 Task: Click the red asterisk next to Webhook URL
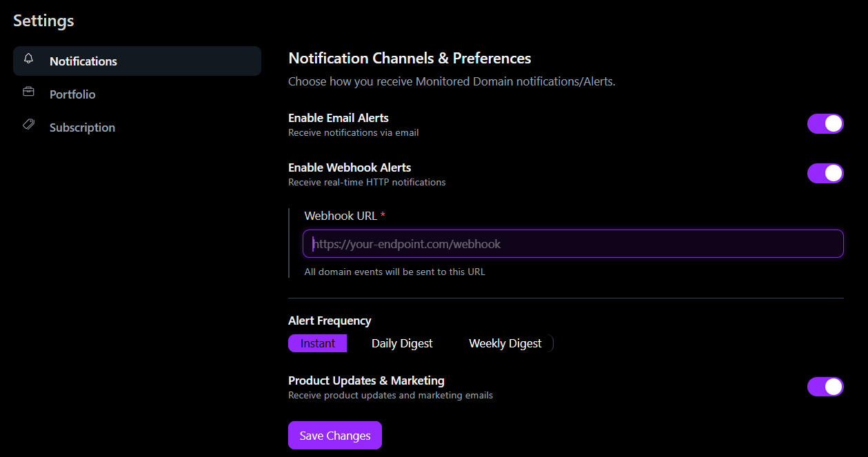[383, 215]
